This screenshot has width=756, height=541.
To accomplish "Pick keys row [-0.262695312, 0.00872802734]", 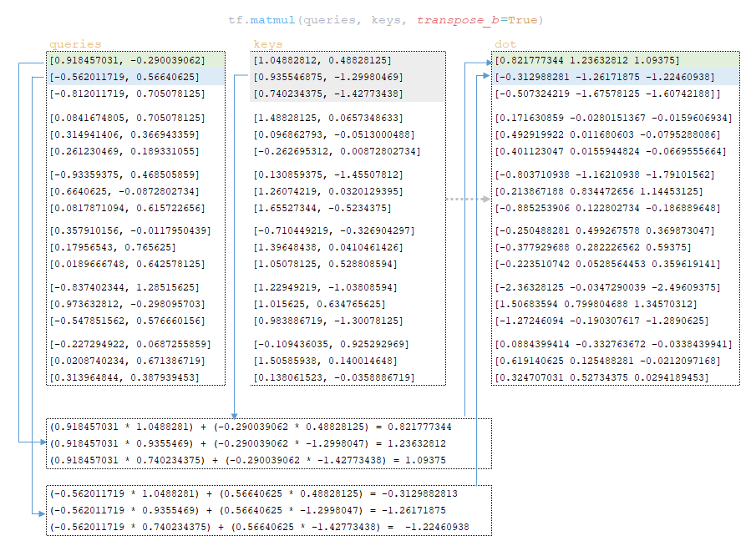I will [x=337, y=151].
